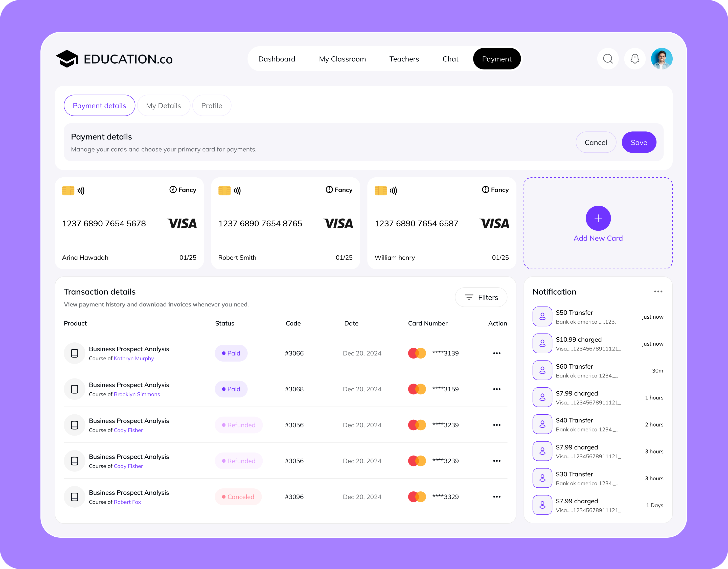Toggle the Refunded badge on transaction #3056
Image resolution: width=728 pixels, height=569 pixels.
point(238,425)
